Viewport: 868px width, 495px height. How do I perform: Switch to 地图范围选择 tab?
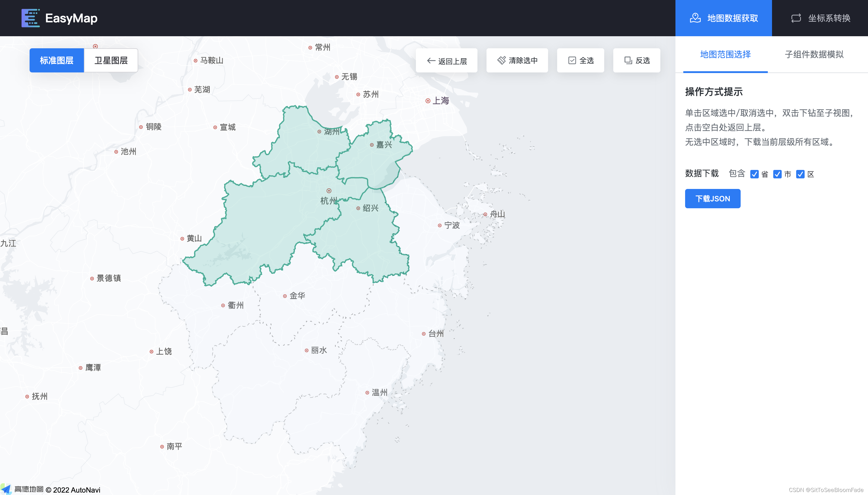[726, 54]
